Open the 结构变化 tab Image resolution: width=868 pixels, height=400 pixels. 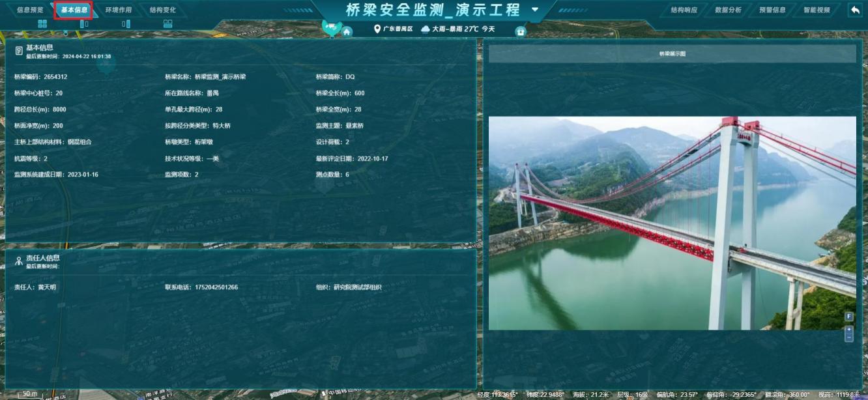pos(163,10)
